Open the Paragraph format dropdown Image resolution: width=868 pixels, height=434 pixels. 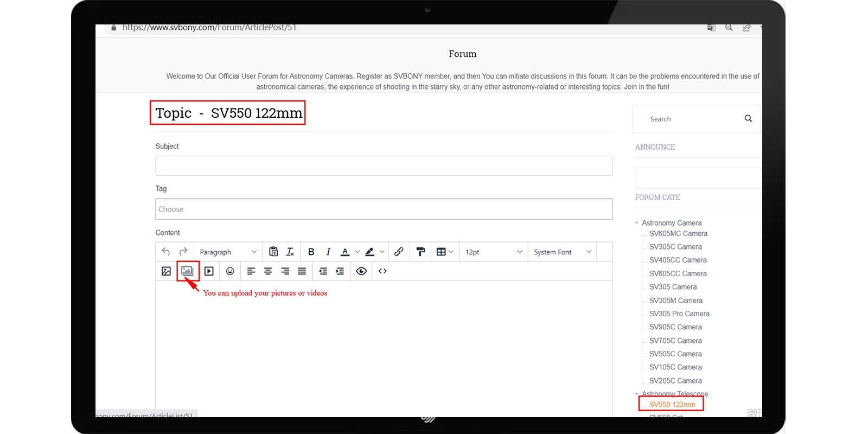tap(228, 252)
